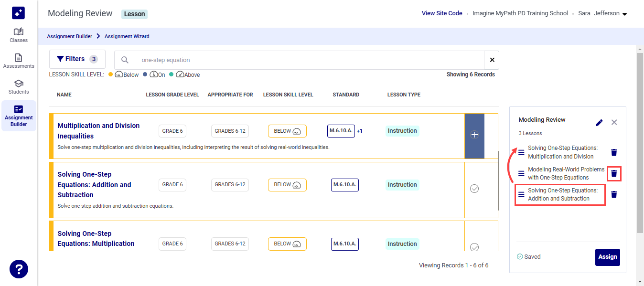This screenshot has height=286, width=644.
Task: Toggle checkmark for Solving One-Step Equations: Addition and Subtraction row
Action: click(x=474, y=189)
